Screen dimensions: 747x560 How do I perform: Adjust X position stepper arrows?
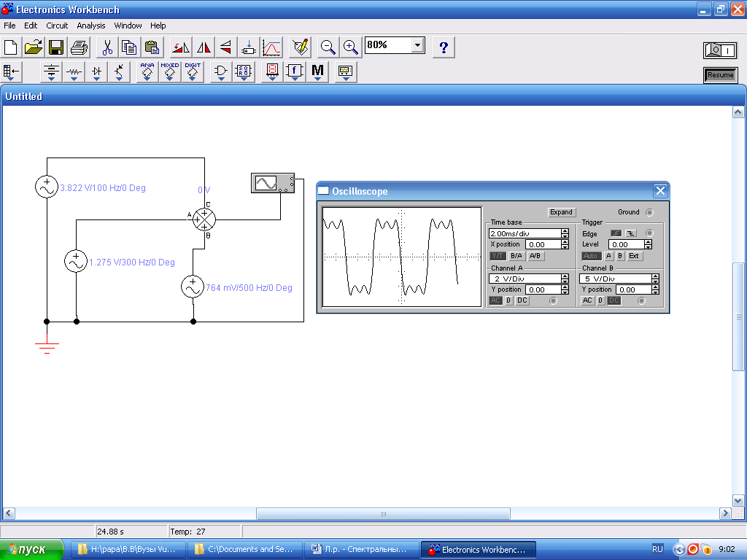pyautogui.click(x=565, y=244)
